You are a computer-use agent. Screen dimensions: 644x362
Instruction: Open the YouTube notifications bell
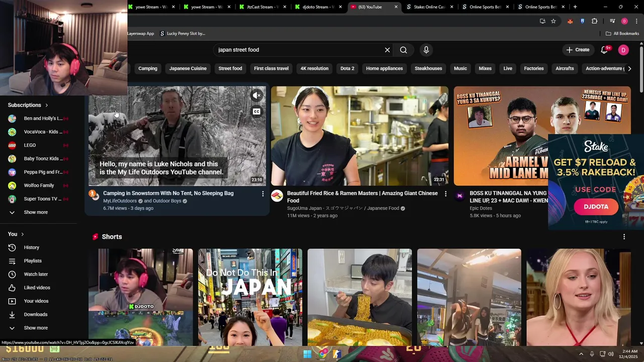(x=605, y=50)
